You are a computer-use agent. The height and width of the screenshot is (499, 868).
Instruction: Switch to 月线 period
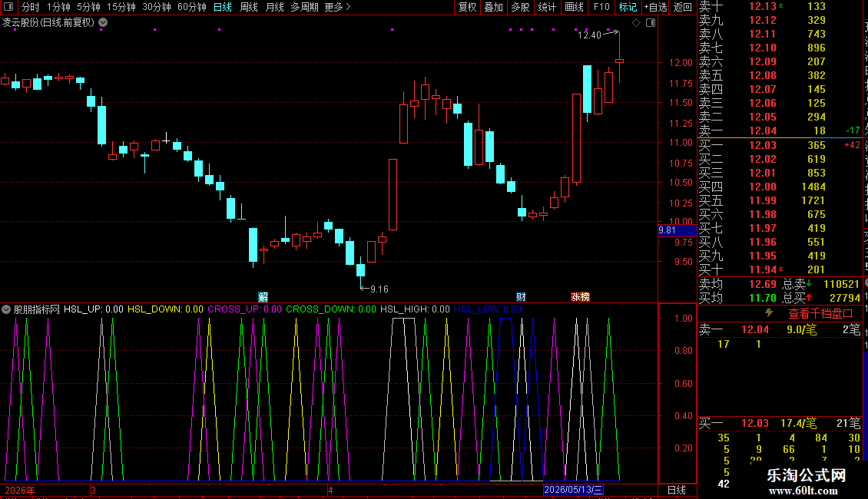[x=274, y=7]
